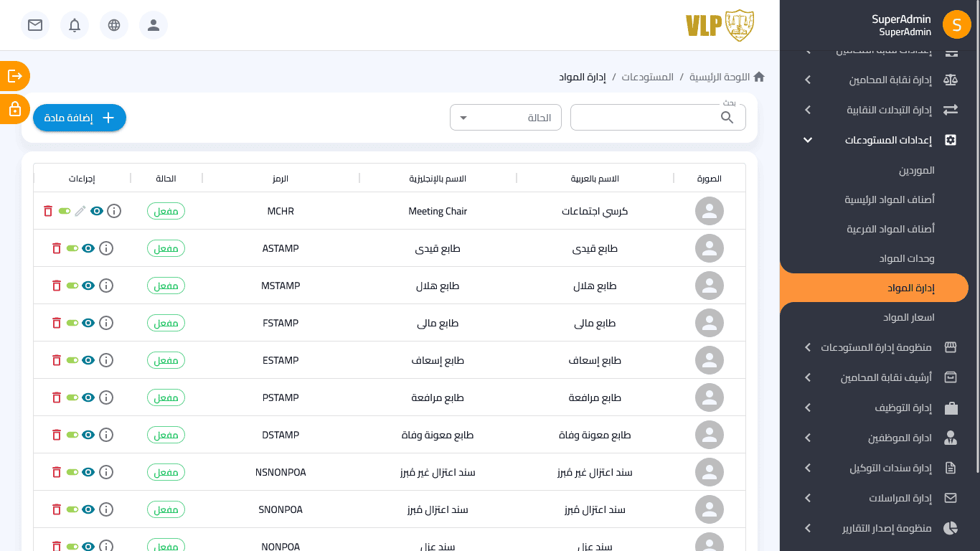
Task: Toggle the active switch for MSTAMP row
Action: coord(72,286)
